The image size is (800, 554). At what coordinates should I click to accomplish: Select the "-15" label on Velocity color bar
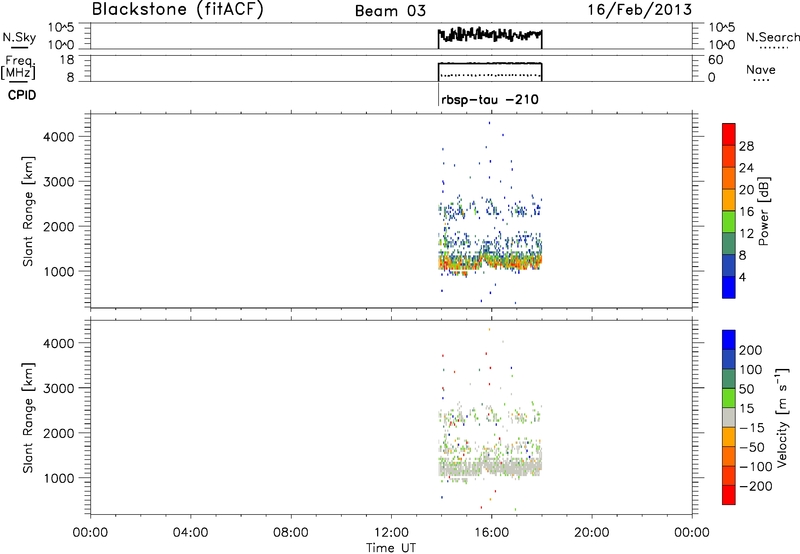[x=752, y=428]
